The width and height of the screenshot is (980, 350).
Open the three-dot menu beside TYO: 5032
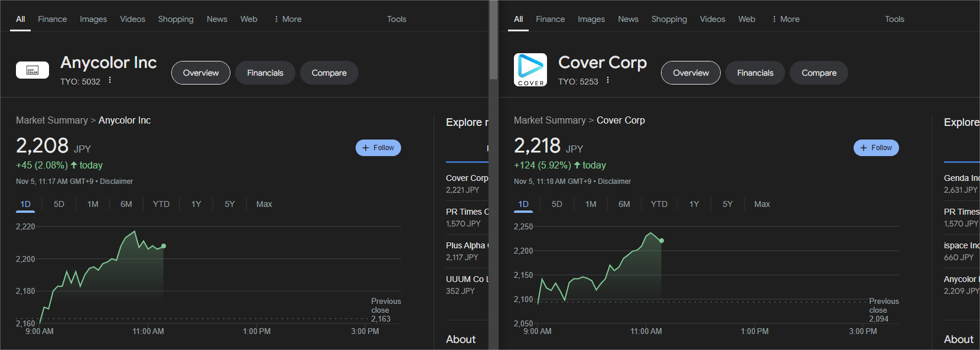(110, 80)
